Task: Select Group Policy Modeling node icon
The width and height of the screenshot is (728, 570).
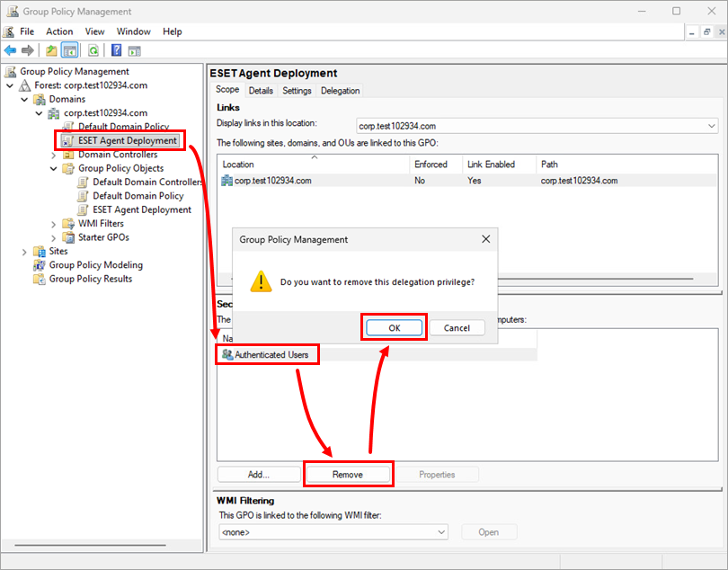Action: click(40, 265)
